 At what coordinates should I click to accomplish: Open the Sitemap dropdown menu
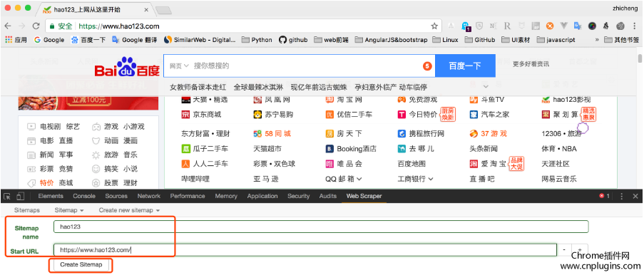(69, 210)
